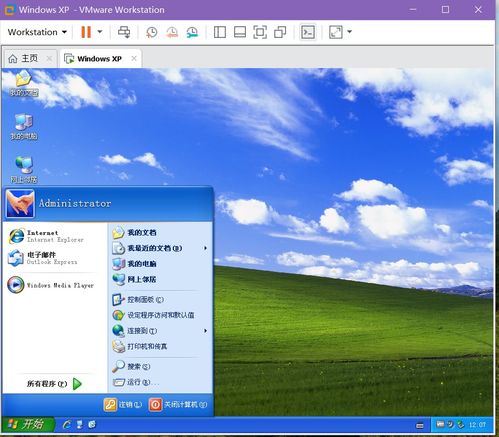Expand 所有程序 all programs

click(x=54, y=384)
